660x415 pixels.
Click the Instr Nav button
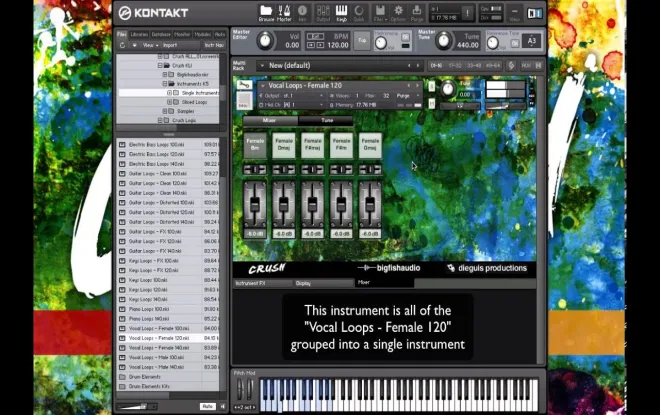pos(214,45)
